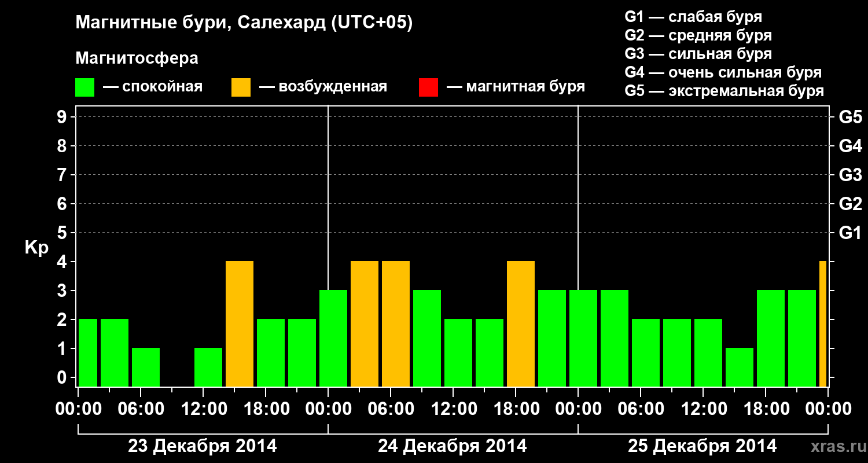This screenshot has height=463, width=868.
Task: Click the '24 Декабря 2014' date label
Action: [x=452, y=446]
